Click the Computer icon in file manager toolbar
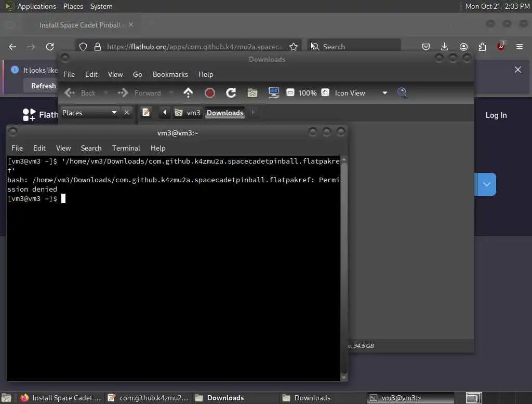532x404 pixels. (273, 93)
